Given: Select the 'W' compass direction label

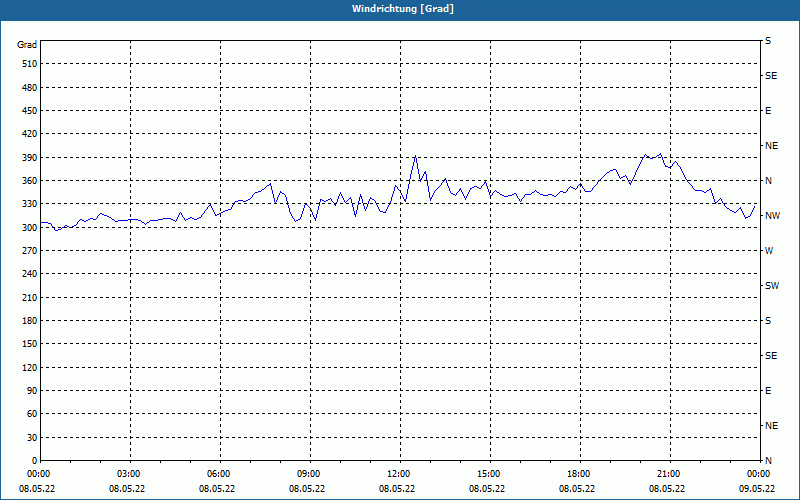Looking at the screenshot, I should 769,251.
